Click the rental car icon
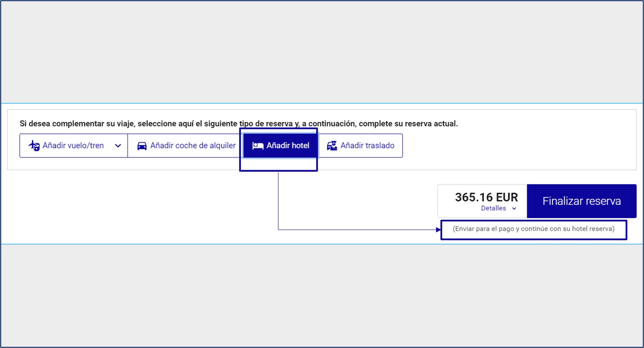Image resolution: width=644 pixels, height=348 pixels. pos(142,146)
